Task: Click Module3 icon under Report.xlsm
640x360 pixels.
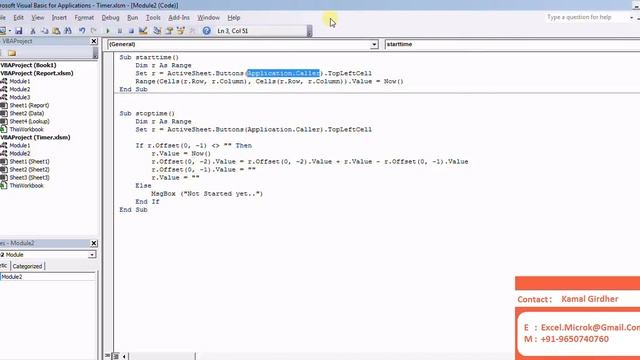Action: click(x=4, y=97)
